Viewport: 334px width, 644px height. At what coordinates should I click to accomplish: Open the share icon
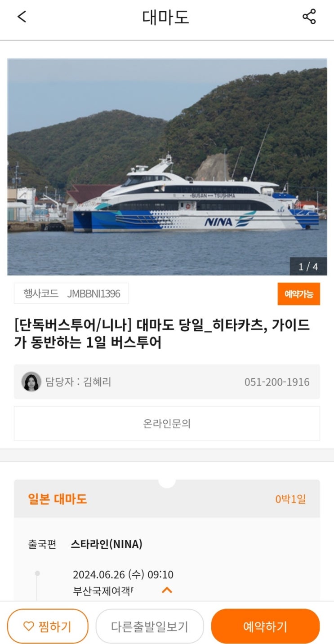coord(309,17)
